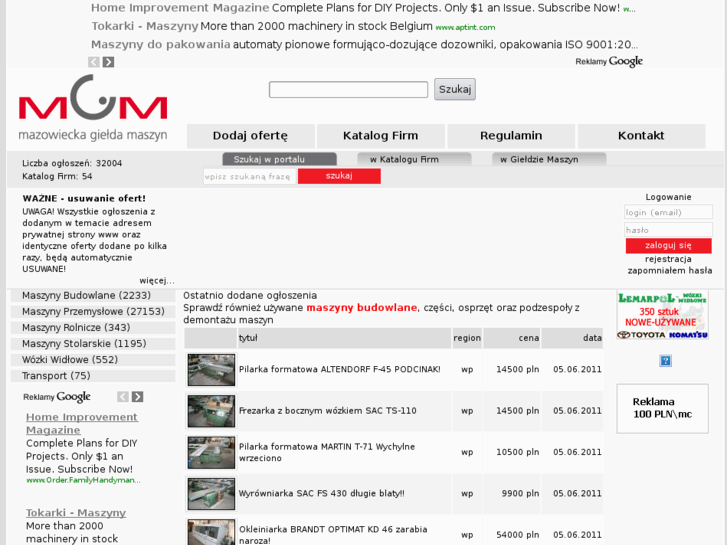Click previous arrow in top ad banner
Image resolution: width=727 pixels, height=545 pixels.
(94, 62)
